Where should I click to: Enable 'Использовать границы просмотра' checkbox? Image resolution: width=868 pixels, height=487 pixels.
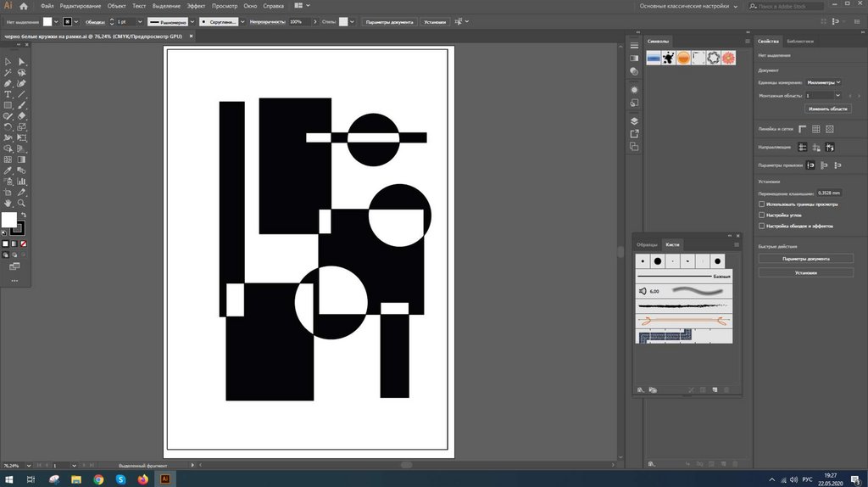point(761,204)
